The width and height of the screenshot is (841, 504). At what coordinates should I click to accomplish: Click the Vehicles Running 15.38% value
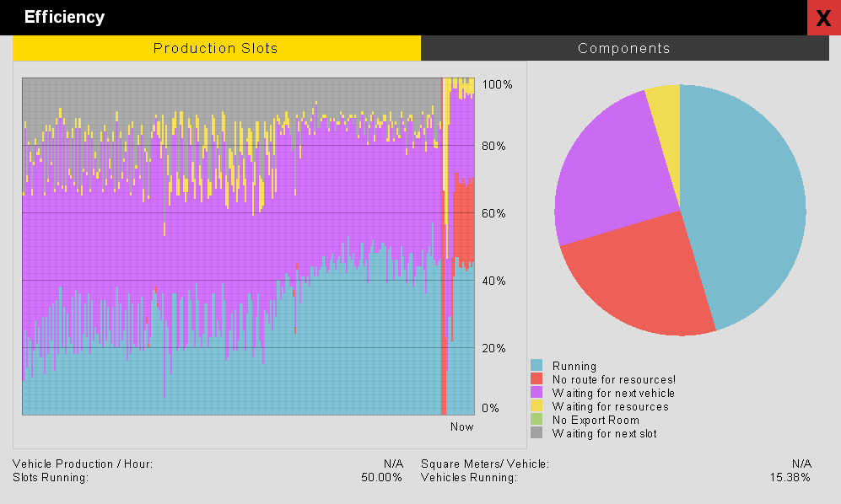[790, 477]
